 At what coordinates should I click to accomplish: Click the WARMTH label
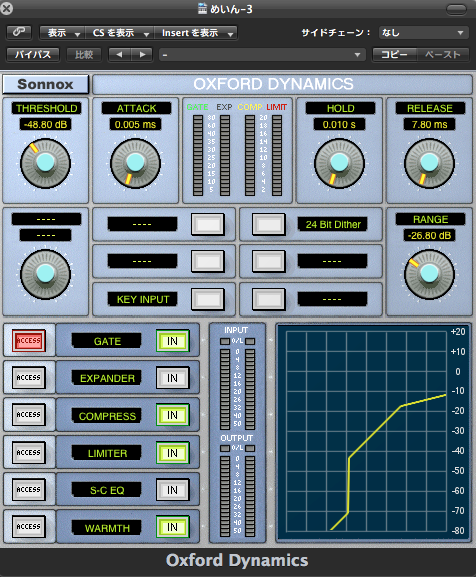point(107,528)
